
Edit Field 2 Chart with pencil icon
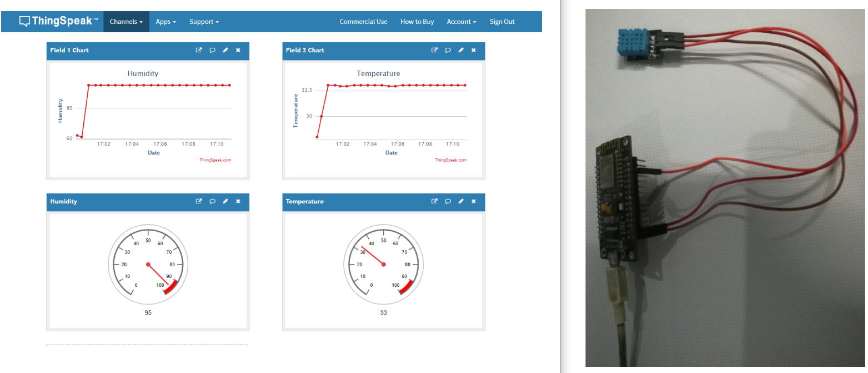(x=461, y=50)
